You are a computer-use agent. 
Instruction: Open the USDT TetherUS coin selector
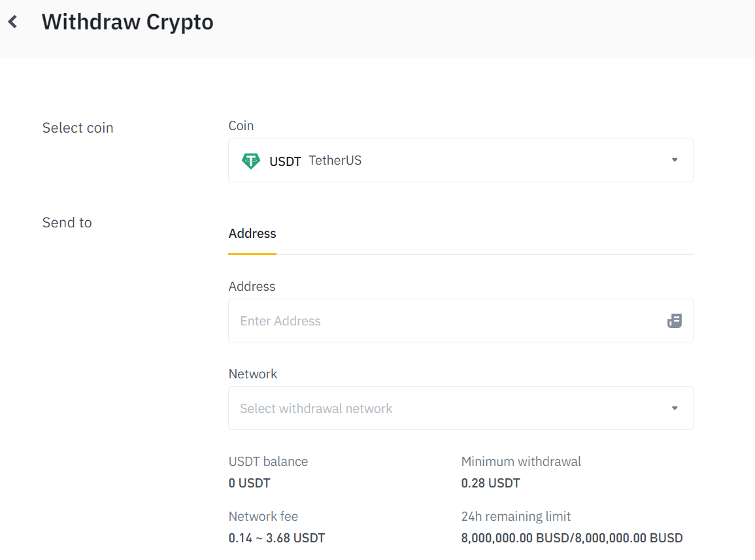(x=460, y=161)
